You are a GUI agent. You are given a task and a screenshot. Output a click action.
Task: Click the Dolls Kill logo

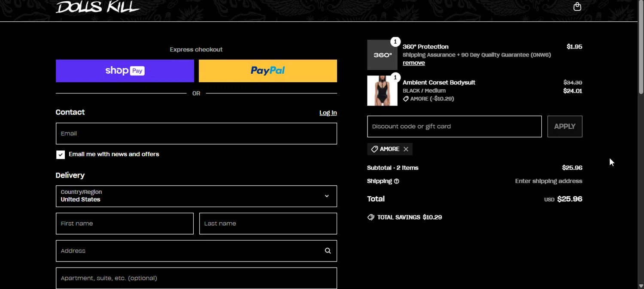point(98,6)
